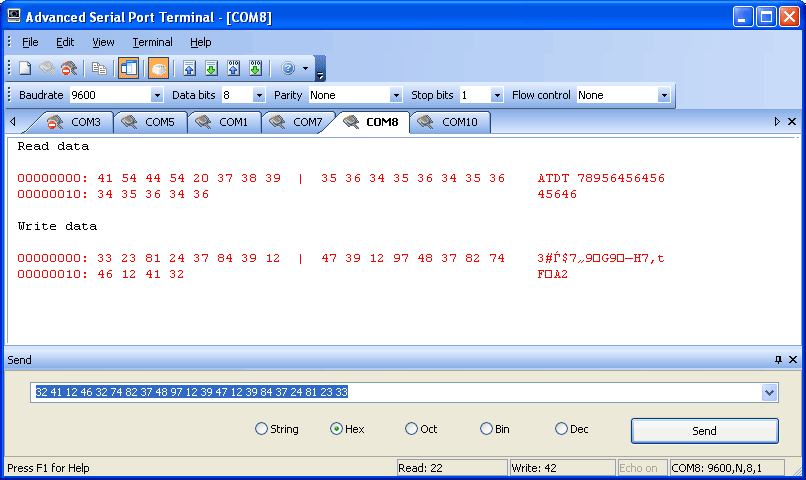Toggle the highlighted window layout view icon
Viewport: 806px width, 480px height.
pyautogui.click(x=128, y=68)
